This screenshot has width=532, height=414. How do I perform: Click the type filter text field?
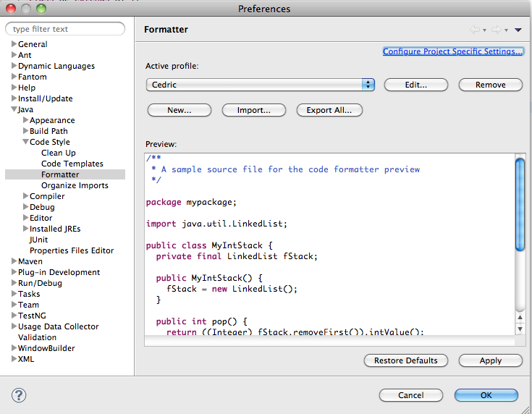pyautogui.click(x=67, y=29)
